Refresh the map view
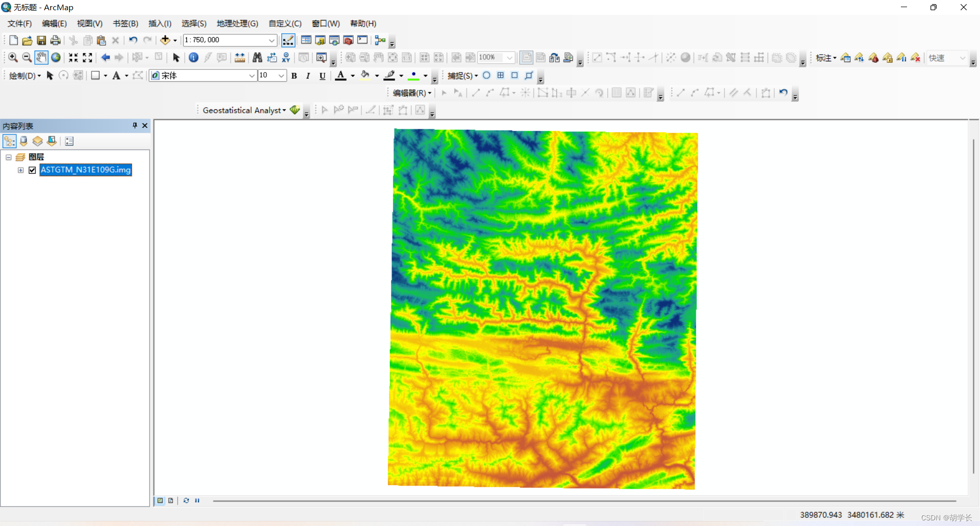The image size is (980, 526). coord(186,500)
